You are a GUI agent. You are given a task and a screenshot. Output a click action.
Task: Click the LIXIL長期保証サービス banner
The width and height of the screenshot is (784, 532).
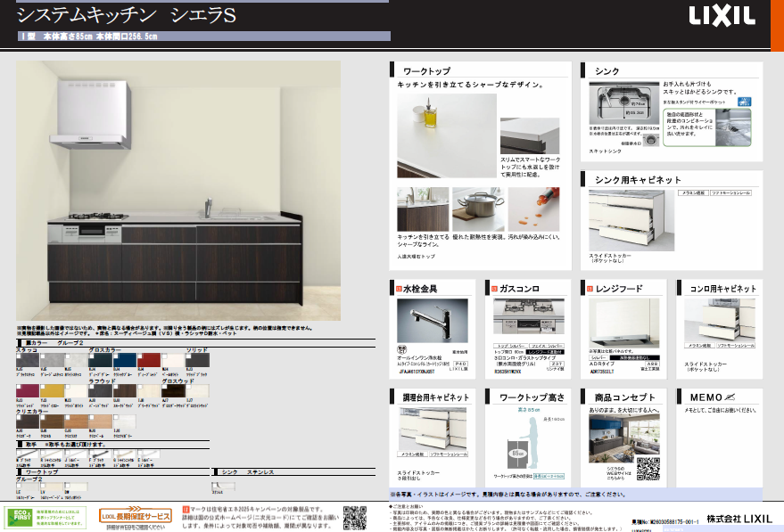(135, 516)
